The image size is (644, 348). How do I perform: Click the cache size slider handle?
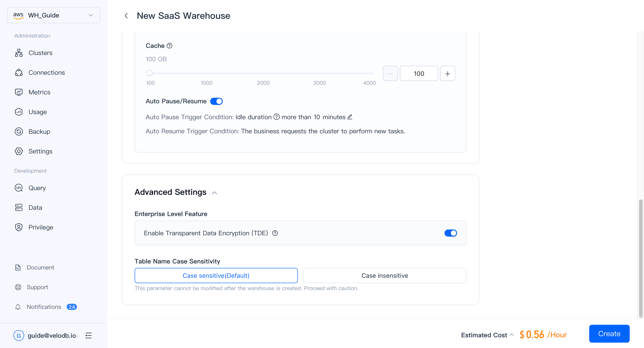(x=149, y=73)
